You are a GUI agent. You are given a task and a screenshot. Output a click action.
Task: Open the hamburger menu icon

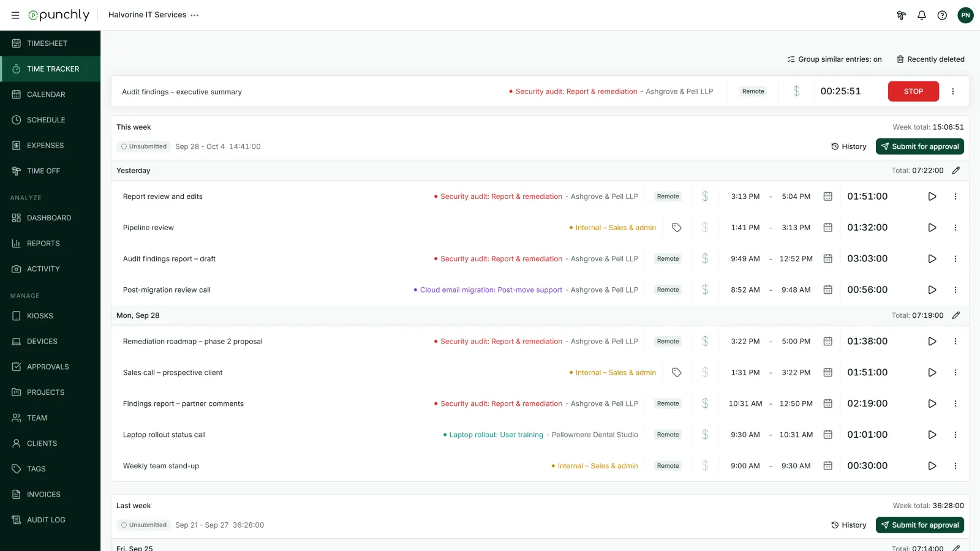coord(15,15)
